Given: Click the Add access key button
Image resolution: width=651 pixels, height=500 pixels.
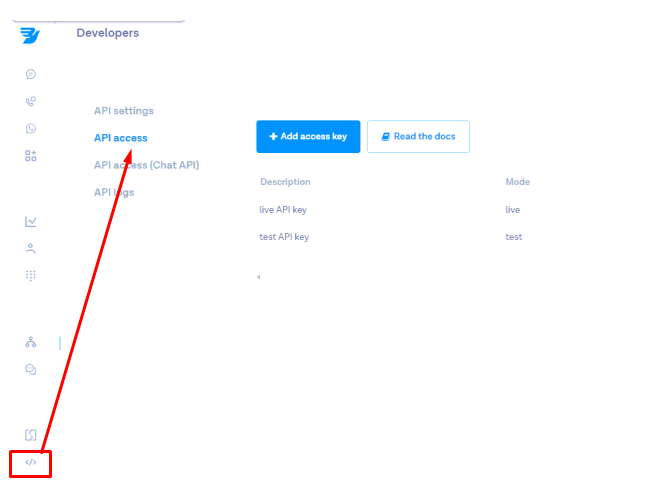Looking at the screenshot, I should point(308,137).
